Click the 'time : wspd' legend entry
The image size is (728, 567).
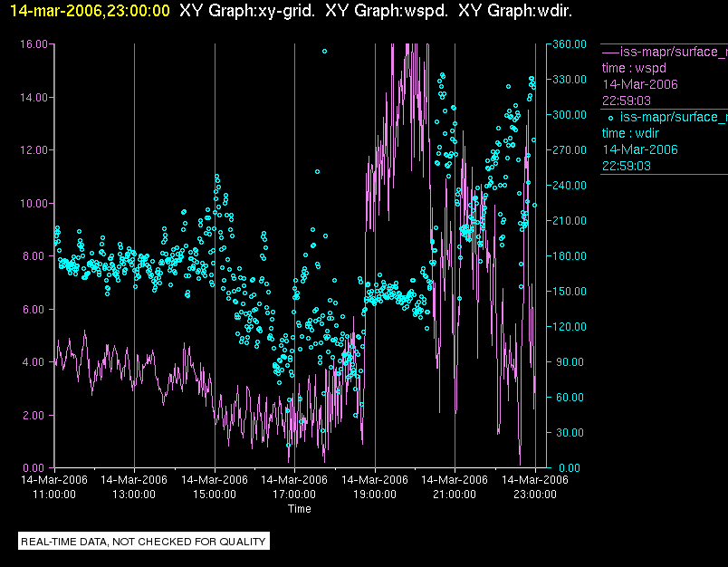[634, 68]
